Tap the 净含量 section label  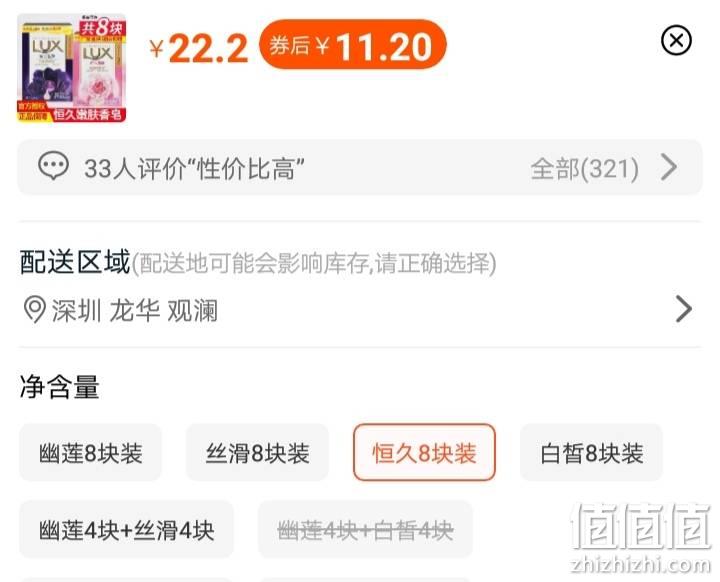(60, 387)
